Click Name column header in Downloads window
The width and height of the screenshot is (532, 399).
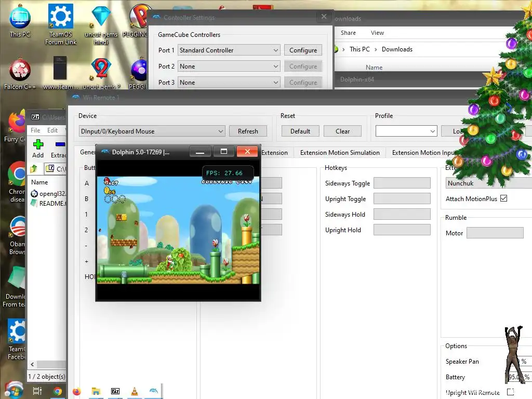click(x=374, y=68)
